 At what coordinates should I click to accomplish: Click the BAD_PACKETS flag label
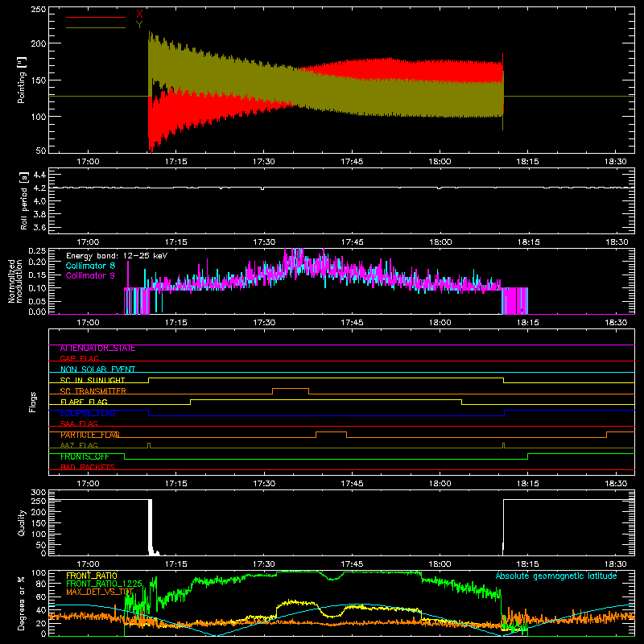(88, 467)
